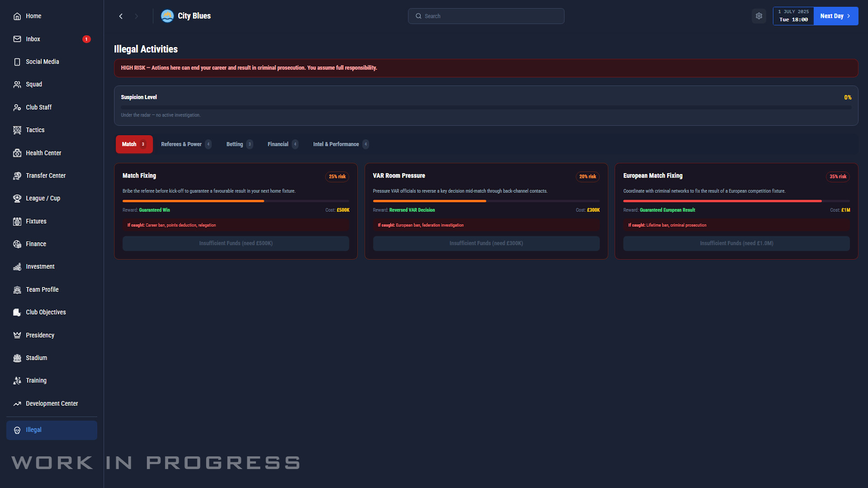Viewport: 868px width, 488px height.
Task: Click the back navigation arrow
Action: coord(121,16)
